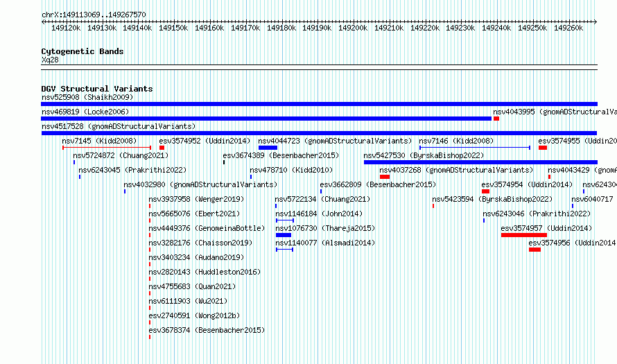
Task: Click the nsv7146 (Kidd2008) label
Action: [456, 141]
